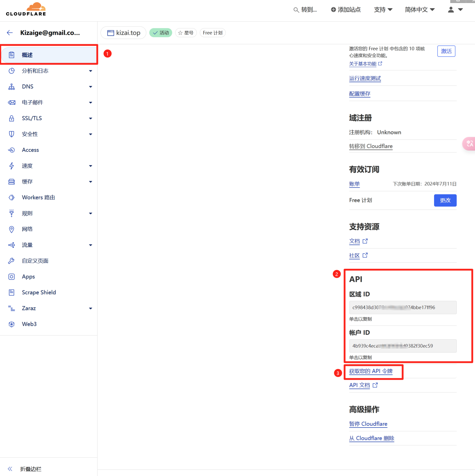The width and height of the screenshot is (475, 476).
Task: Click the SSL/TLS lock icon
Action: pos(11,118)
